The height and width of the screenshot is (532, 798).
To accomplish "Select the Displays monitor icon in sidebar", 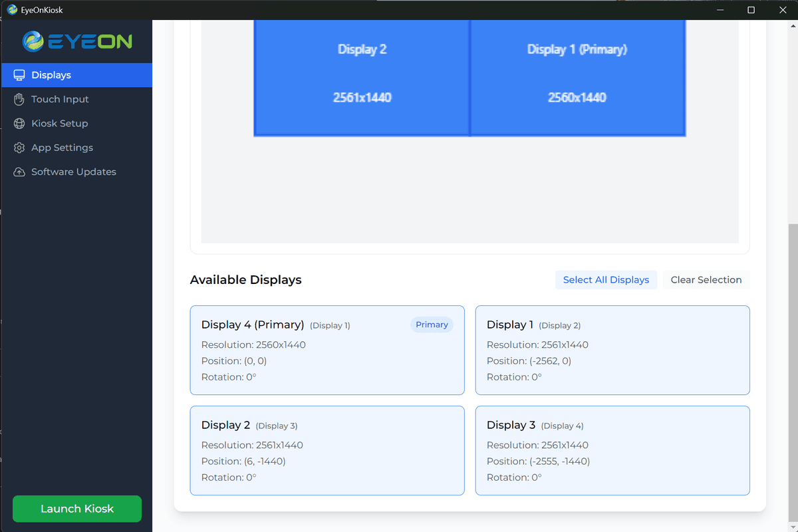I will (18, 74).
